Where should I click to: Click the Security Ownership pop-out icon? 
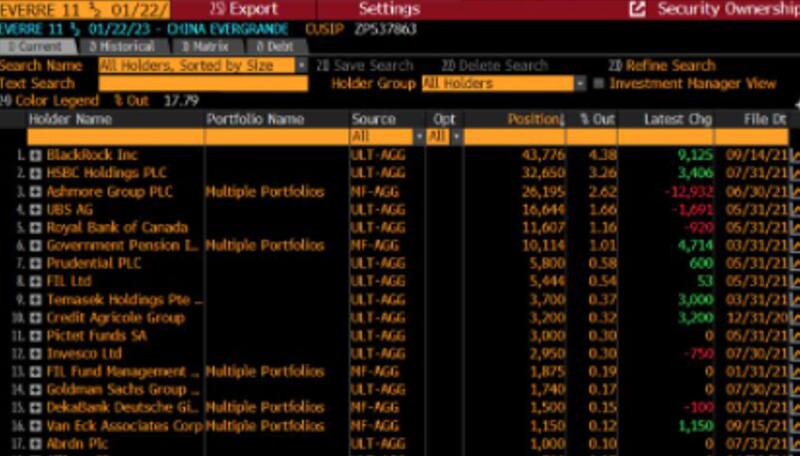(637, 9)
